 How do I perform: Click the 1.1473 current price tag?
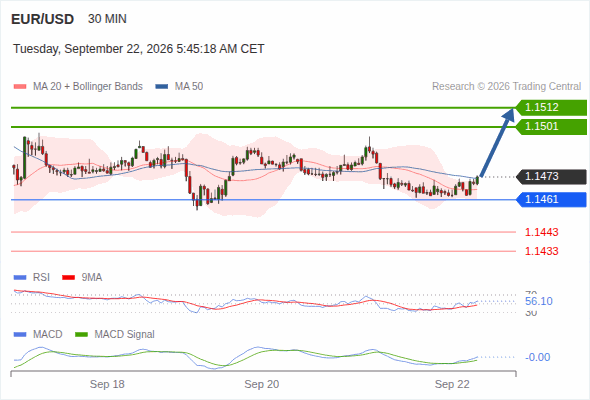tap(551, 176)
